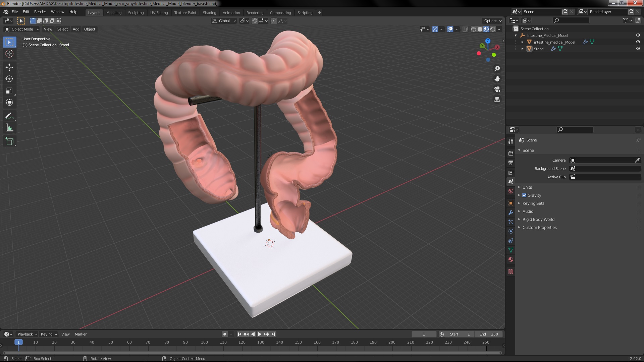
Task: Open the Tool properties tab
Action: (x=511, y=141)
